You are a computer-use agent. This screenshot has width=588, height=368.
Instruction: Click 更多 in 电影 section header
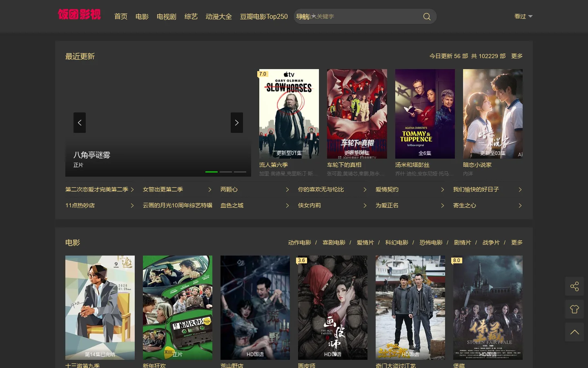coord(517,242)
